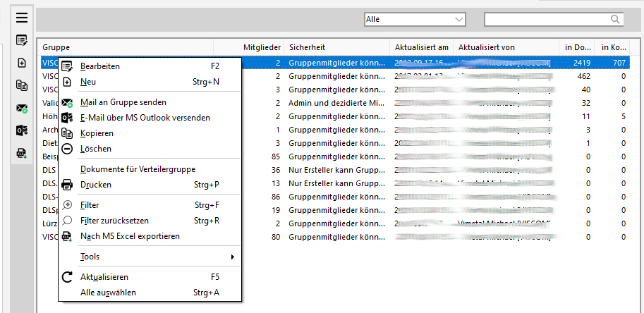Choose Bearbeiten from the context menu
Screen dimensions: 644x313
(x=150, y=66)
